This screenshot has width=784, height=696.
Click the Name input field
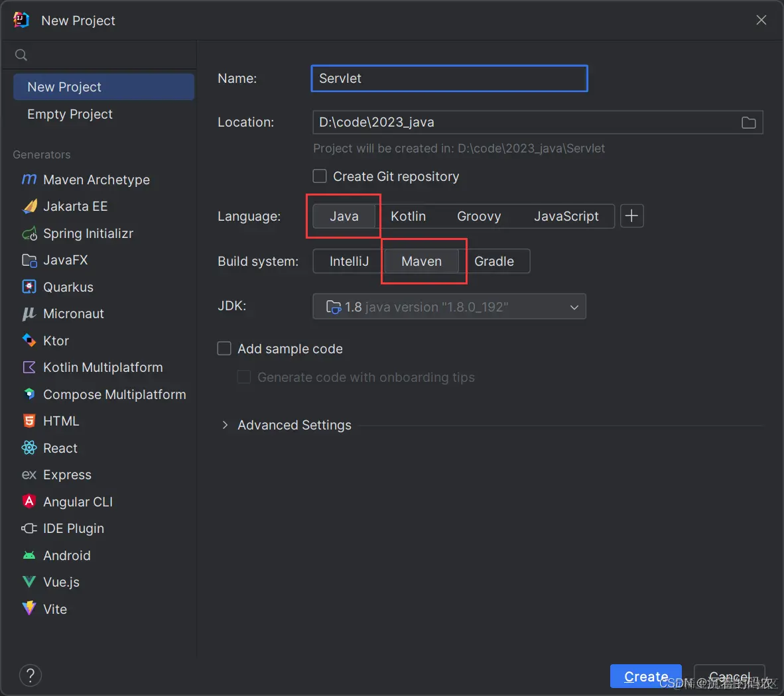point(449,78)
